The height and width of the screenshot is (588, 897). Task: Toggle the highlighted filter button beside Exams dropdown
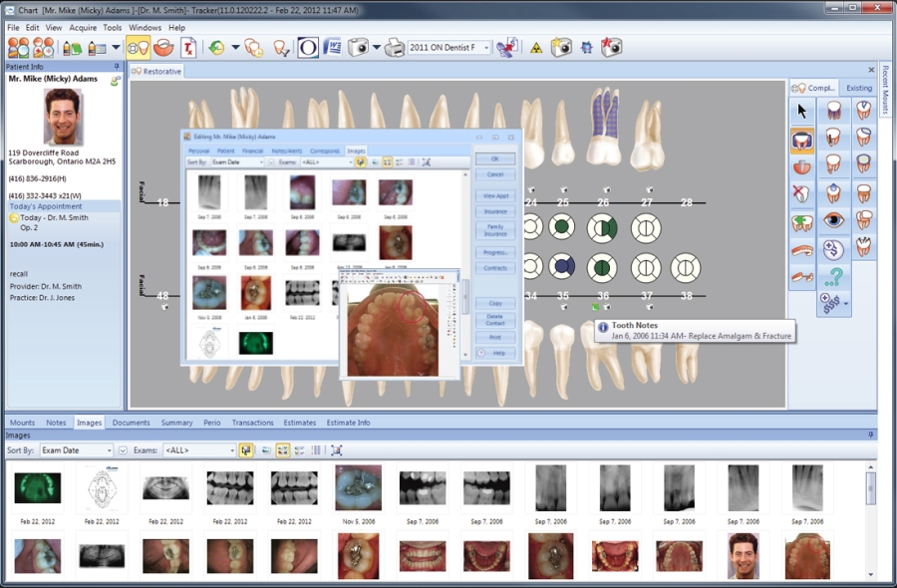click(246, 450)
